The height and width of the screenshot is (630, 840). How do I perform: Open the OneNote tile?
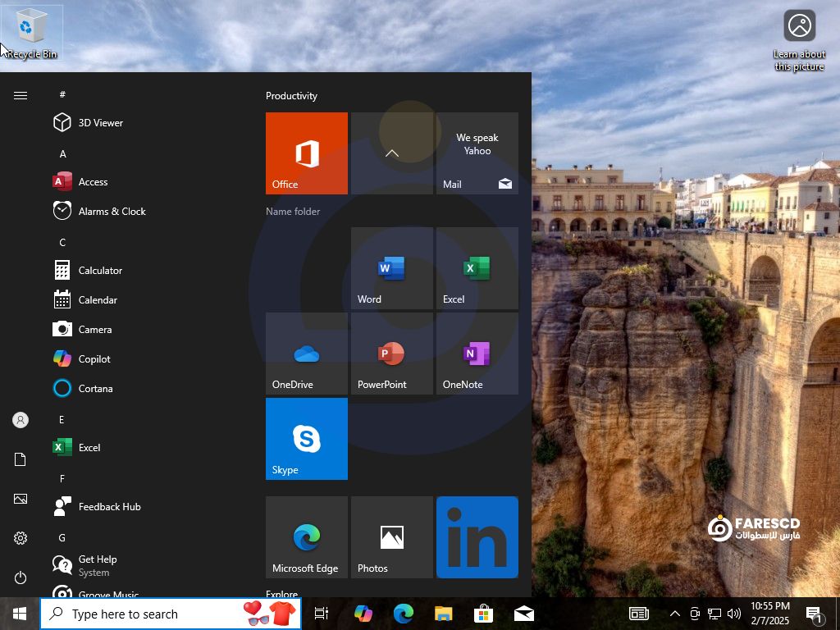[x=477, y=354]
